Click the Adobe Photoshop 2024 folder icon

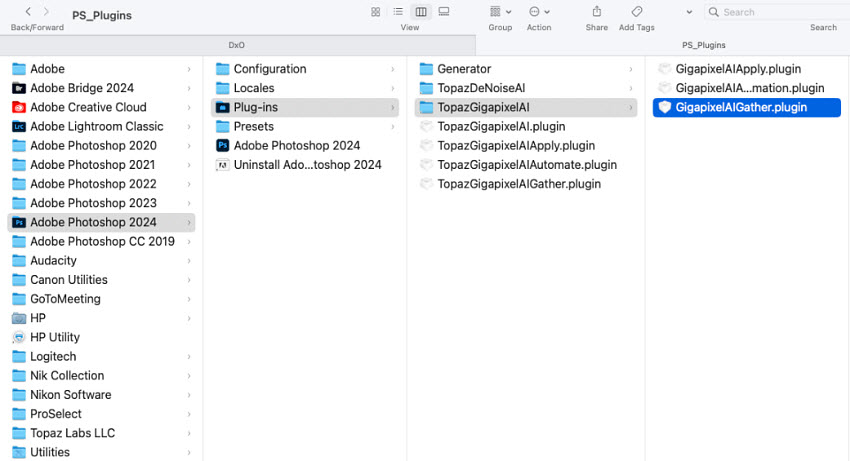[x=19, y=222]
